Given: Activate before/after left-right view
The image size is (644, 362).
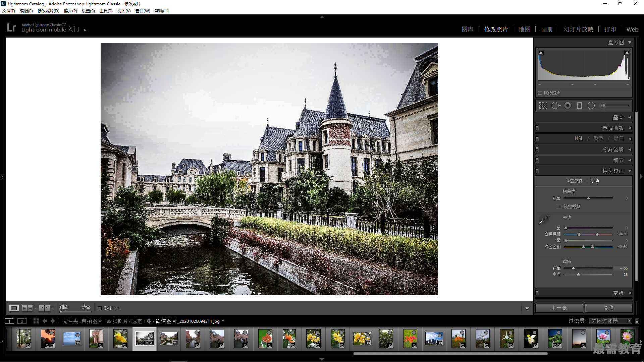Looking at the screenshot, I should (28, 308).
